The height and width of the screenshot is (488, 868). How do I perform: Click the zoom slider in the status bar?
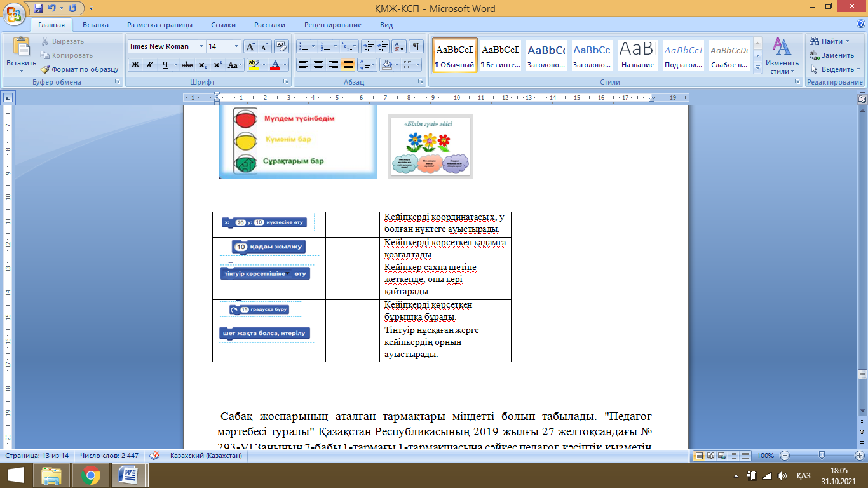(x=822, y=456)
